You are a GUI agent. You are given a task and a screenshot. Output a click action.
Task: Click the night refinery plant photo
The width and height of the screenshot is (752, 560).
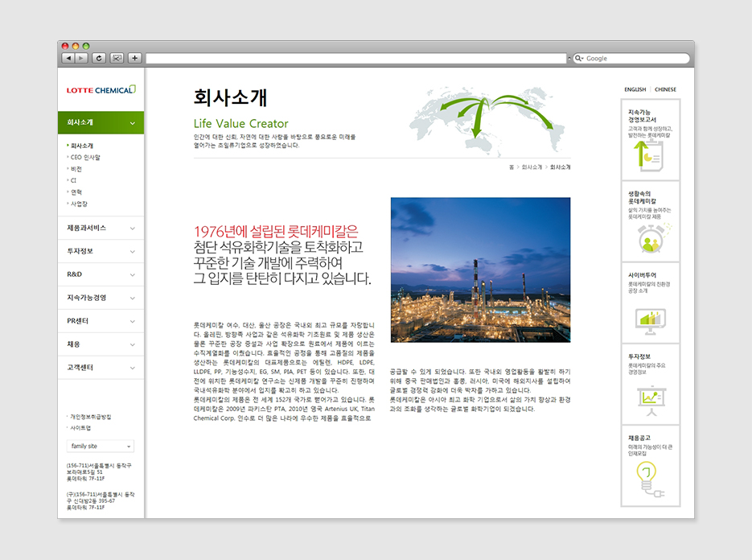480,270
